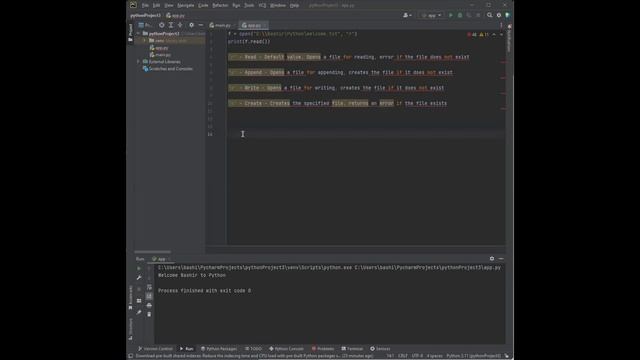Open run configuration wrench icon

pyautogui.click(x=139, y=278)
